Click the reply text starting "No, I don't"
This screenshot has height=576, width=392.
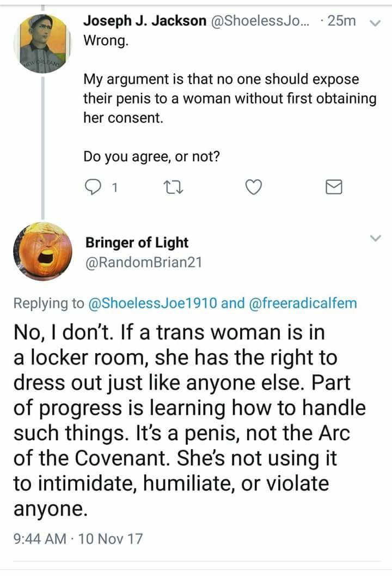coord(188,420)
